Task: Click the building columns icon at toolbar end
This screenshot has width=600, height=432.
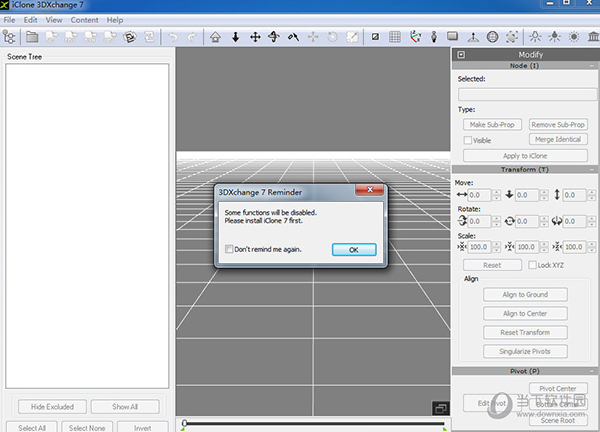Action: point(593,37)
